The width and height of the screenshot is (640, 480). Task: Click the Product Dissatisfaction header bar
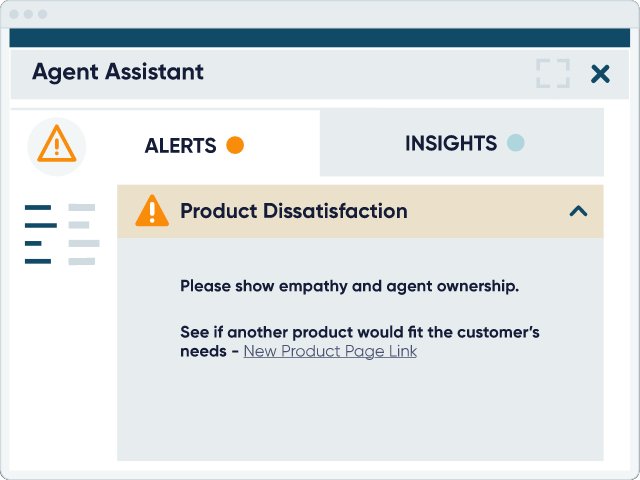coord(360,211)
